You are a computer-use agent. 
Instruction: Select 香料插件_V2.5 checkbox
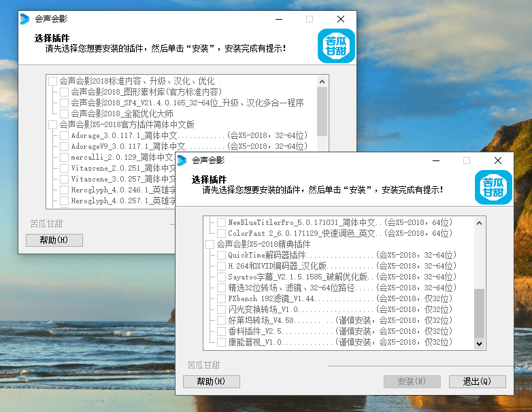coord(222,331)
